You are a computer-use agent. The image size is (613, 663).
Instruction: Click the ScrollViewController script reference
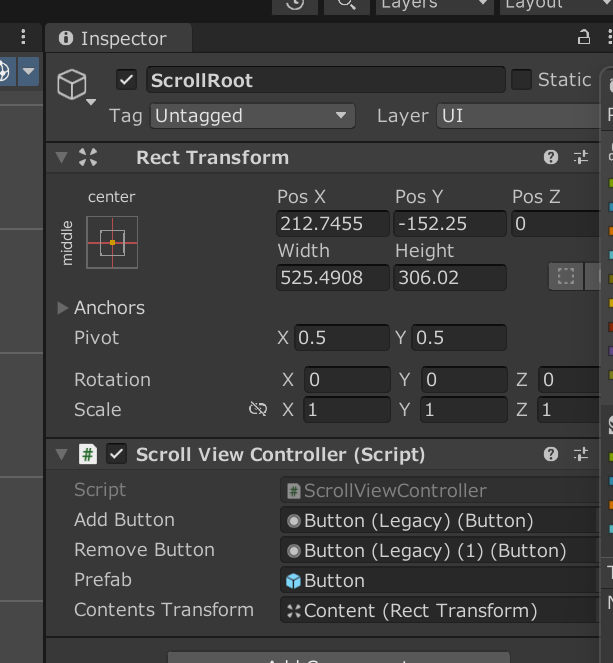coord(440,491)
